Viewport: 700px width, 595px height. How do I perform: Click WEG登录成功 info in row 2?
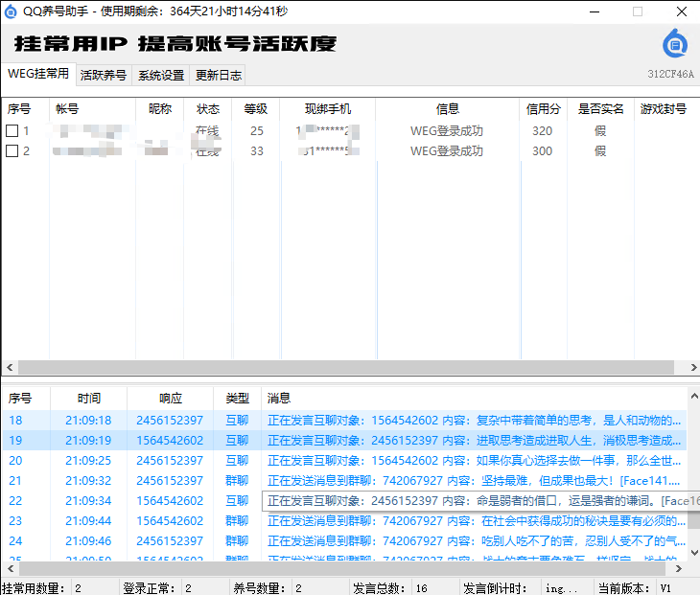tap(447, 150)
